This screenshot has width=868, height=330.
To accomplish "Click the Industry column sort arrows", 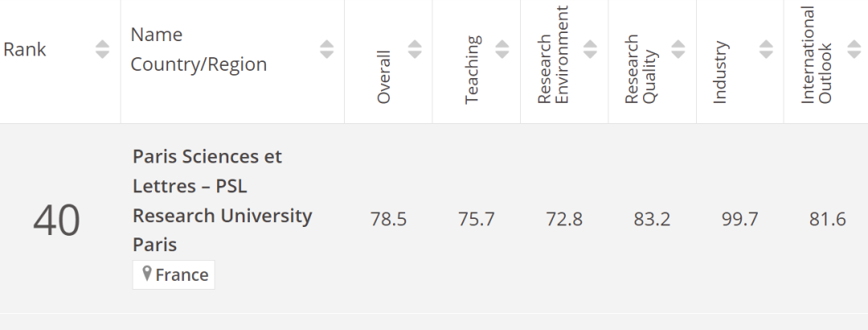I will coord(766,49).
